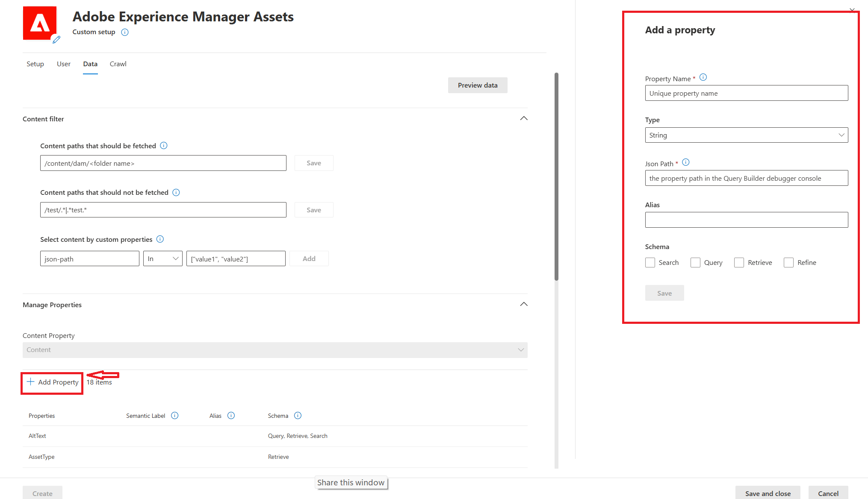
Task: Focus the Alias input field
Action: click(x=746, y=220)
